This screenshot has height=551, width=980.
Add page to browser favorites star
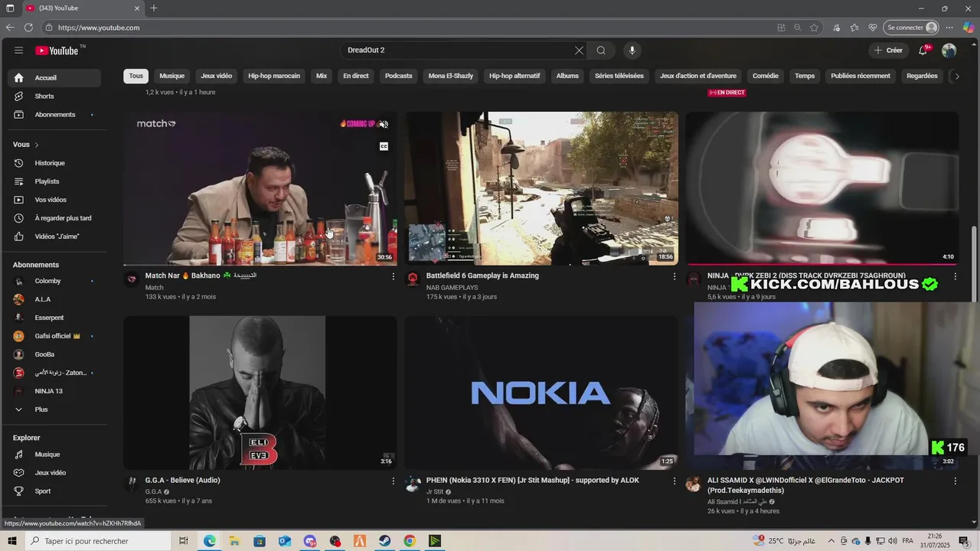(x=815, y=28)
